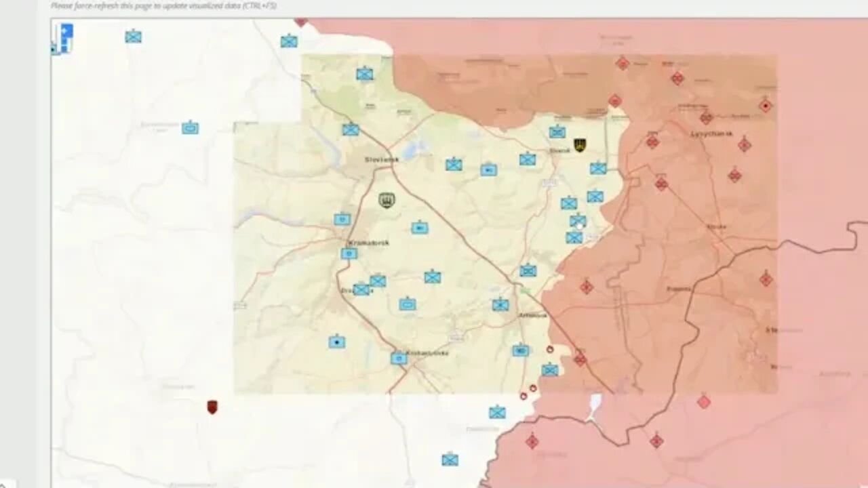The width and height of the screenshot is (868, 488).
Task: Click blue unit marker on Kostiantynivka label
Action: (399, 358)
